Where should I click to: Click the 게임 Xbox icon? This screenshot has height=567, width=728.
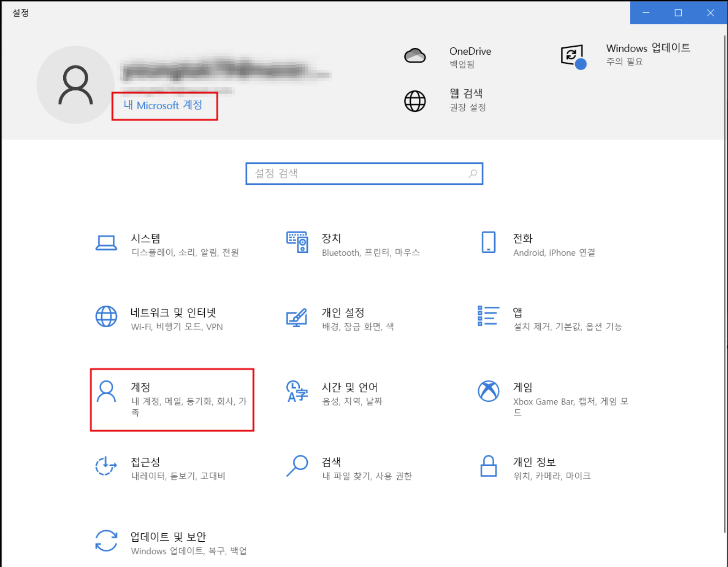(x=489, y=391)
